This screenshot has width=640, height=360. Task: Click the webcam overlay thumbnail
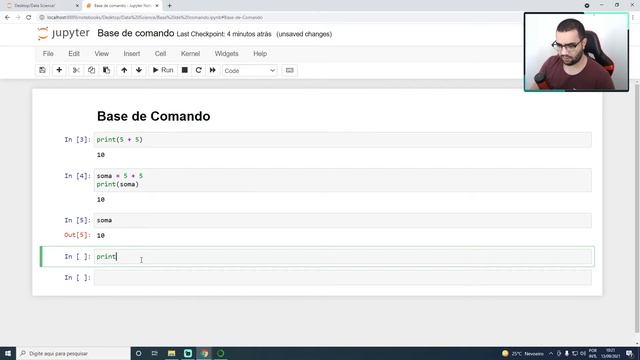[x=576, y=52]
